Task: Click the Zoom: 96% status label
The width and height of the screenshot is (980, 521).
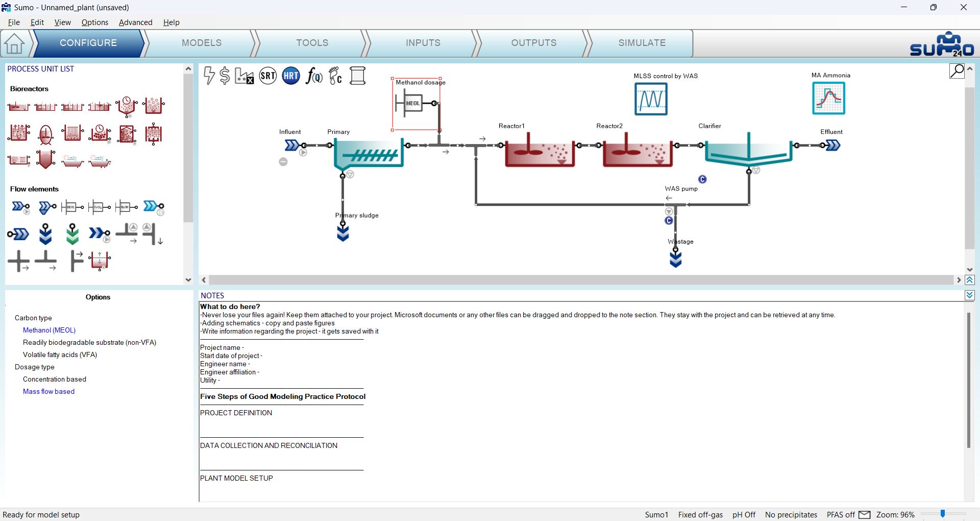Action: click(x=895, y=515)
